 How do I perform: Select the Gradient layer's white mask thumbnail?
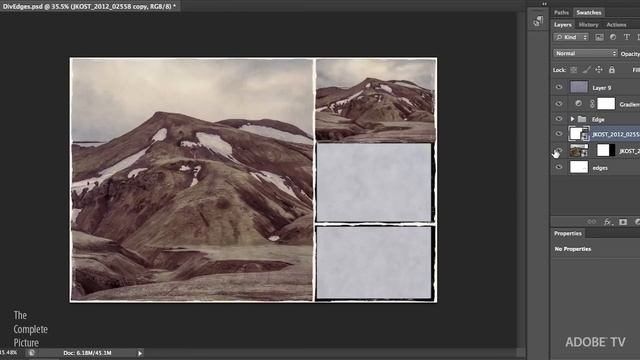[606, 104]
